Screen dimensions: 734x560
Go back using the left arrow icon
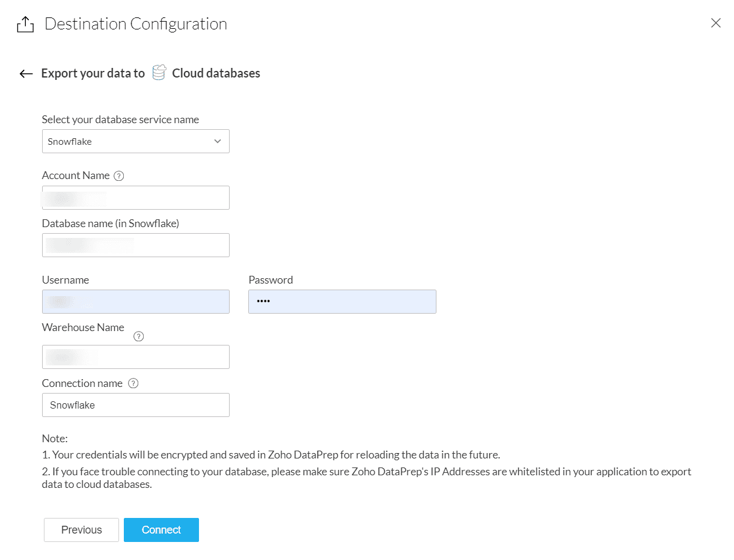(26, 74)
